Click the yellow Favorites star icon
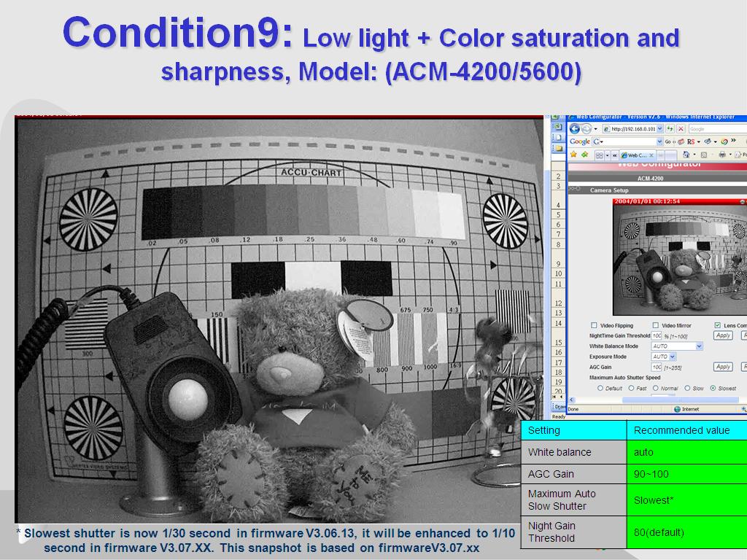747x560 pixels. tap(573, 155)
